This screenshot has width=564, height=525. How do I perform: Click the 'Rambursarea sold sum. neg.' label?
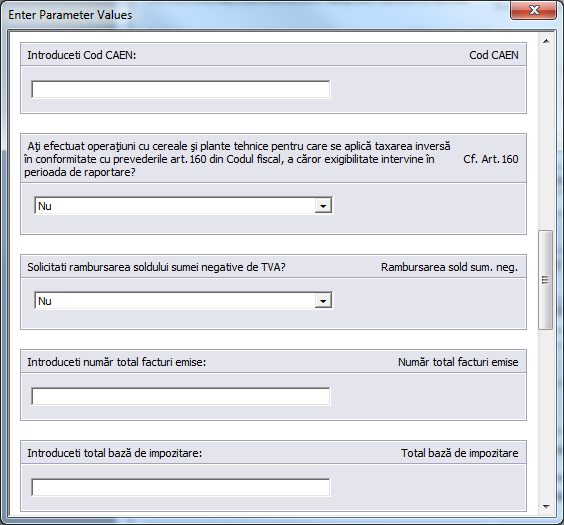449,267
